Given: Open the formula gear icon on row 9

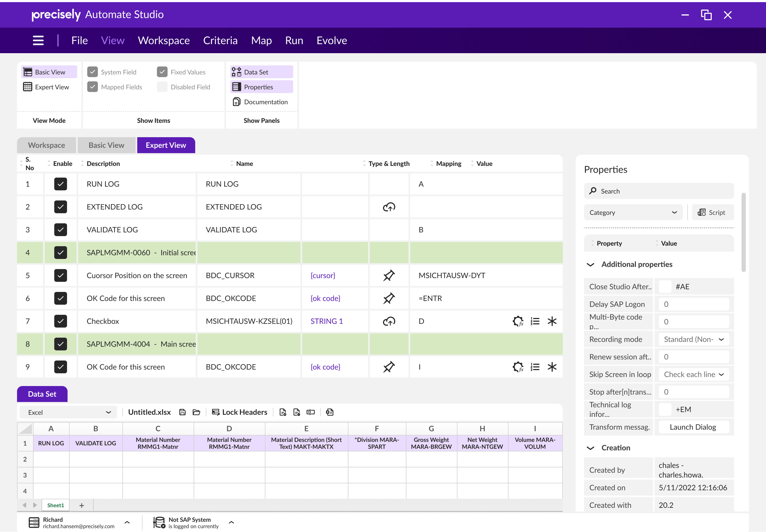Looking at the screenshot, I should click(x=518, y=367).
